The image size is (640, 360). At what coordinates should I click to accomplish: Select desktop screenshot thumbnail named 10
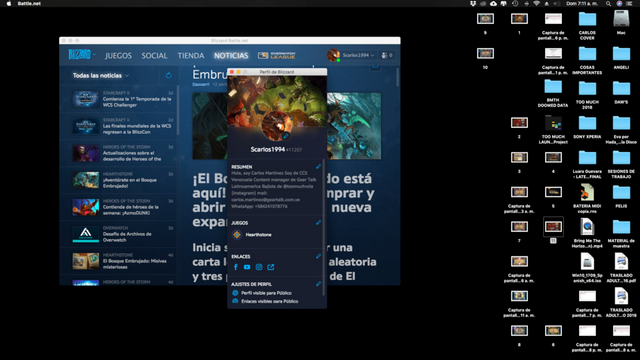point(485,53)
